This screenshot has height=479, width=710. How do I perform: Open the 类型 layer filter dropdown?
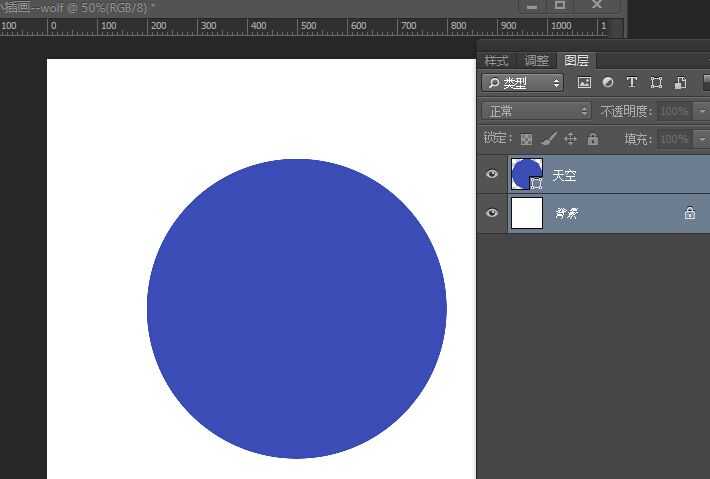(x=522, y=83)
